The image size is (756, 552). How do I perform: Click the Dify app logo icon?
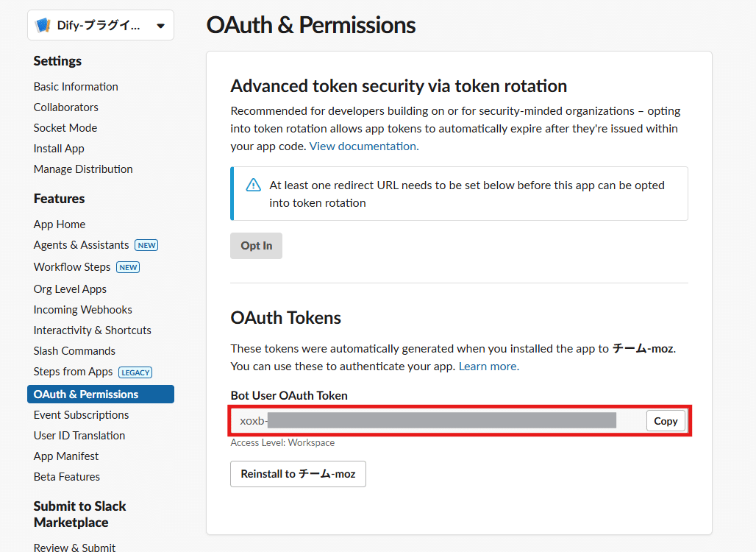pos(43,25)
